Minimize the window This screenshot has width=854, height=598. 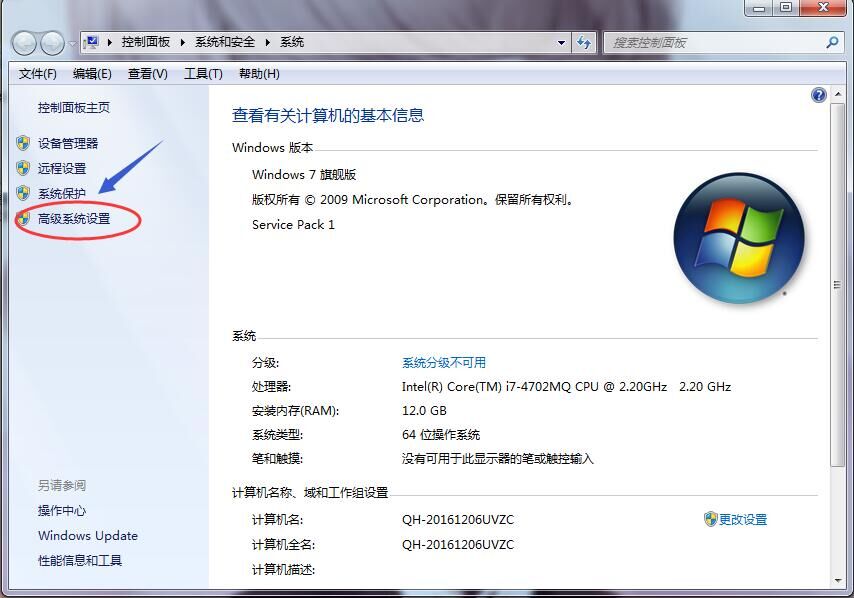[759, 8]
